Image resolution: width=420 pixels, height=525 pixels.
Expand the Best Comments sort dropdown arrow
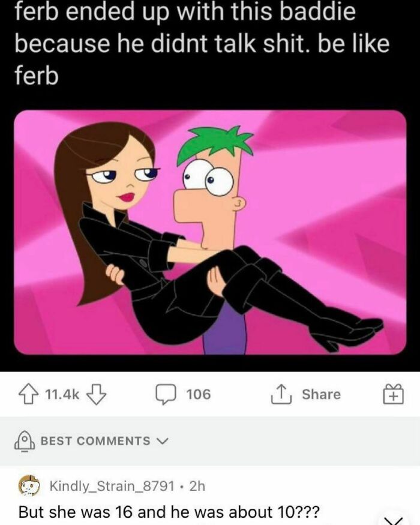[163, 441]
